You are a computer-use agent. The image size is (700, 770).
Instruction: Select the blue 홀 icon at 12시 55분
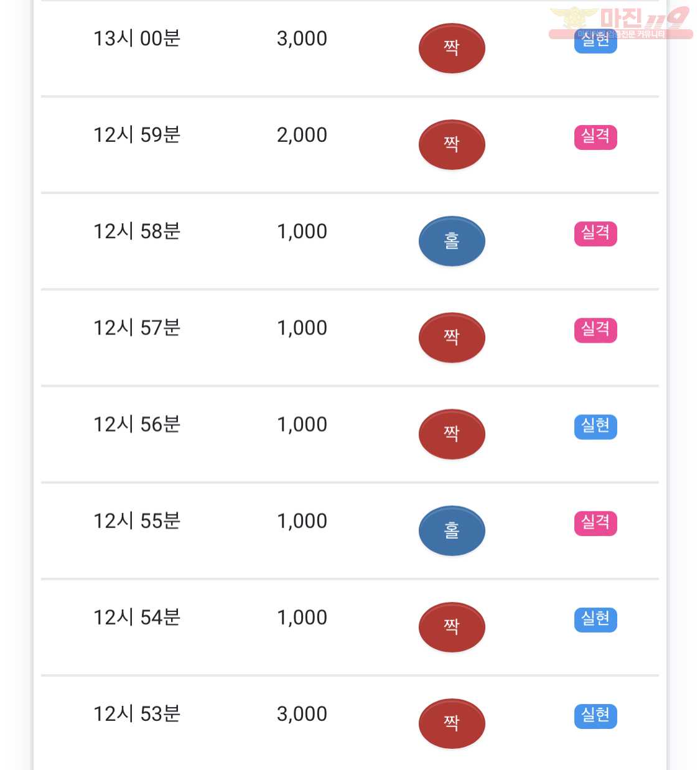452,531
